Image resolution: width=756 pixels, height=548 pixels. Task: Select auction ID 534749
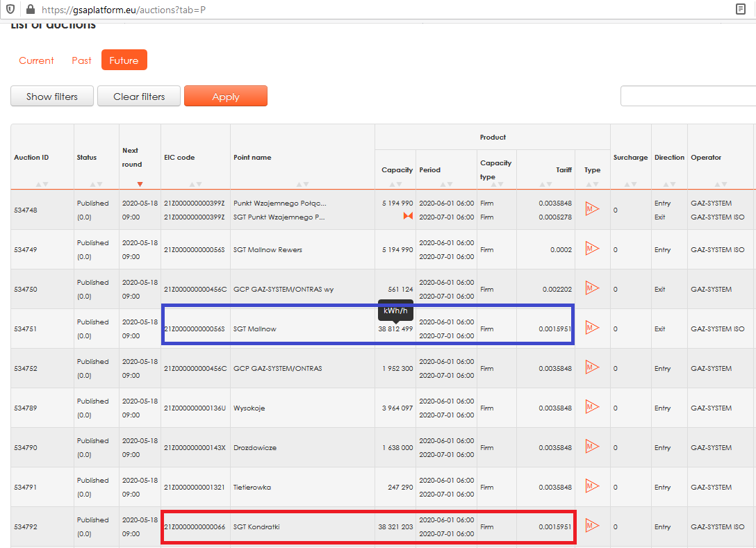[x=26, y=249]
